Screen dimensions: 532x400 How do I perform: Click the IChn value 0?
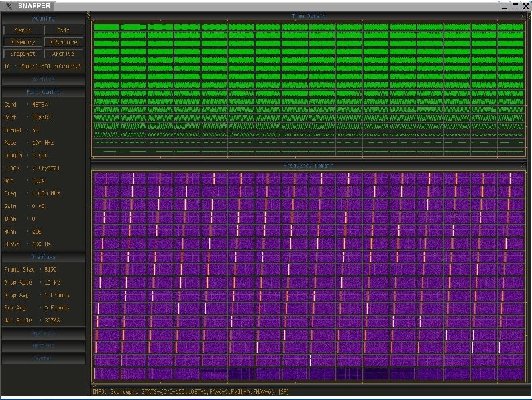pyautogui.click(x=34, y=219)
